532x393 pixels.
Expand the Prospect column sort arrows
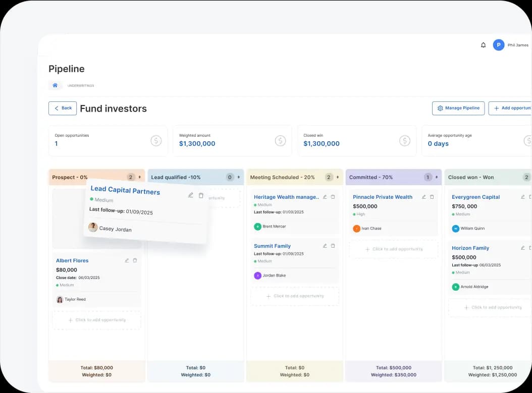pos(140,177)
